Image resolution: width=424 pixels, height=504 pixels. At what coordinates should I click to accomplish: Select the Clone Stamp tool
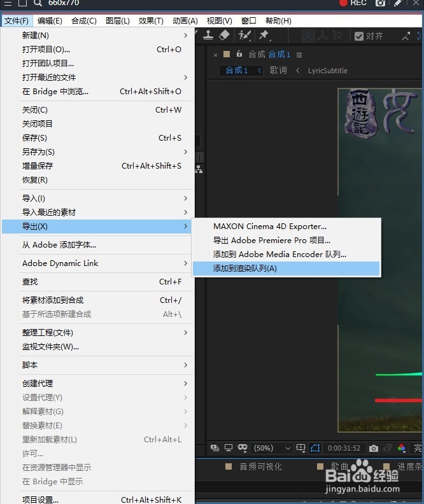208,35
